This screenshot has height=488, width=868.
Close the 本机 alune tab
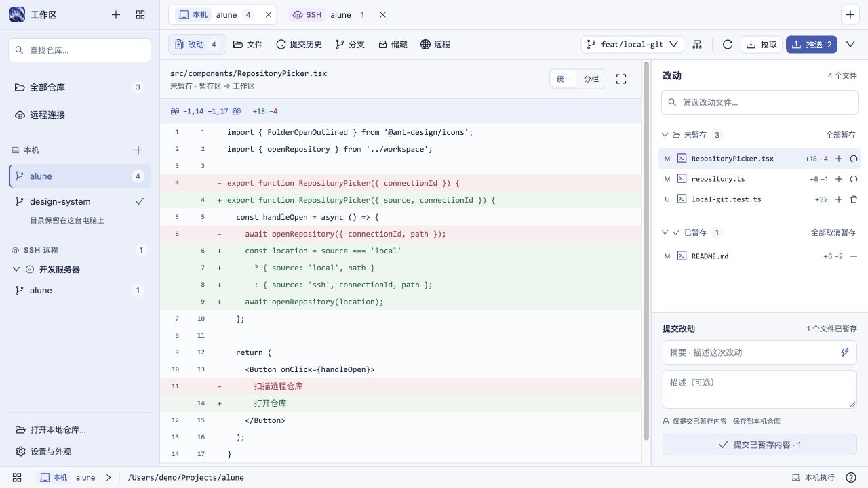coord(269,15)
